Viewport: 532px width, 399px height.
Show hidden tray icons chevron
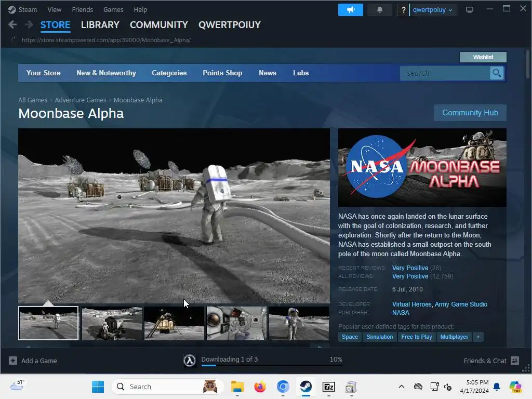(402, 387)
